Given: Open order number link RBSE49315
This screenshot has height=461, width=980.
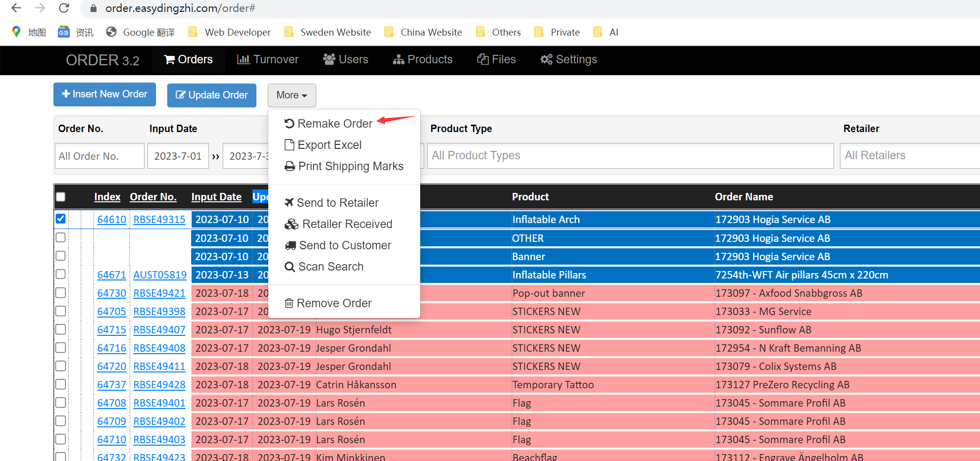Looking at the screenshot, I should coord(159,220).
